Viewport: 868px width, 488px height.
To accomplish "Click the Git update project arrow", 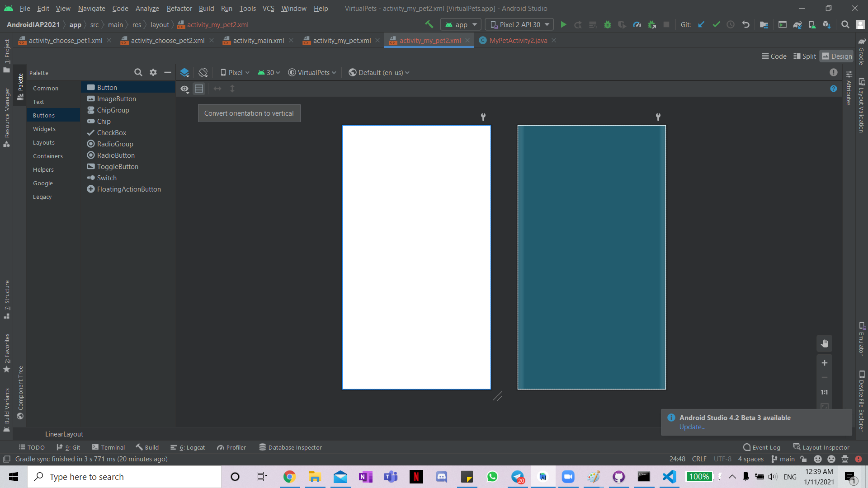I will coord(701,25).
